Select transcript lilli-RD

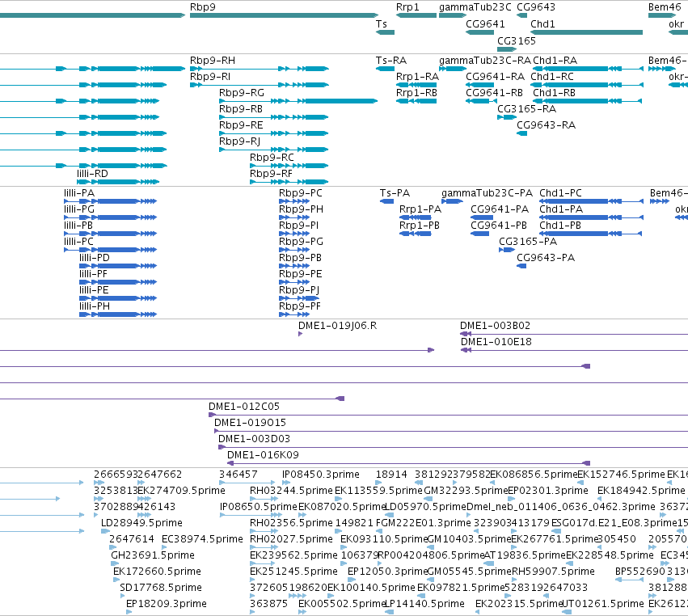point(119,182)
